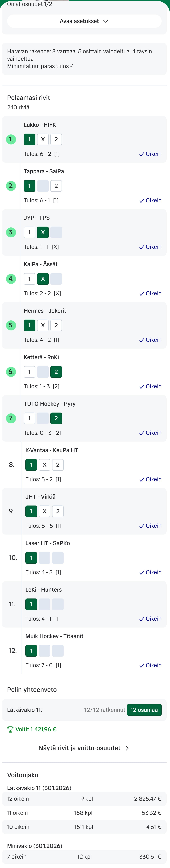Select the 12 oikein payout row
This screenshot has width=170, height=868.
point(84,799)
